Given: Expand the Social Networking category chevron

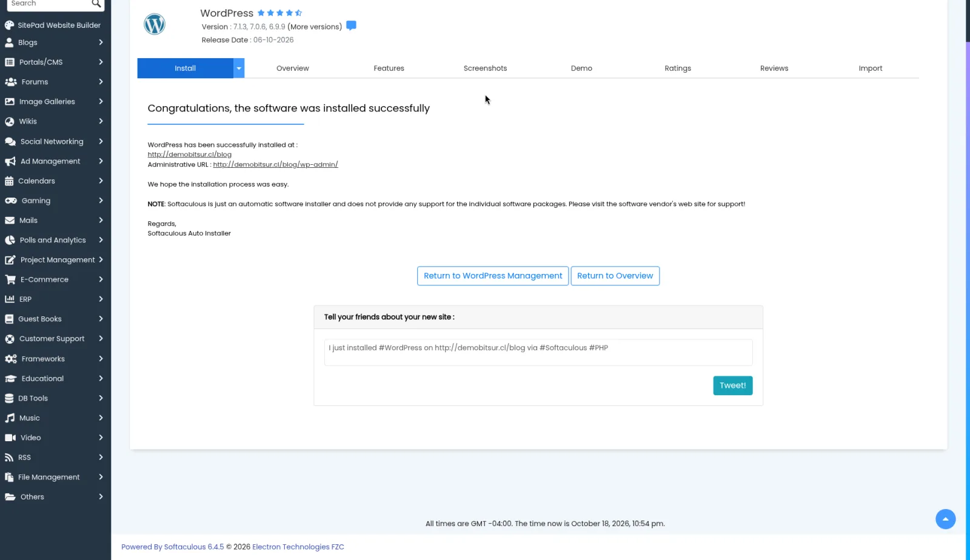Looking at the screenshot, I should pyautogui.click(x=101, y=141).
